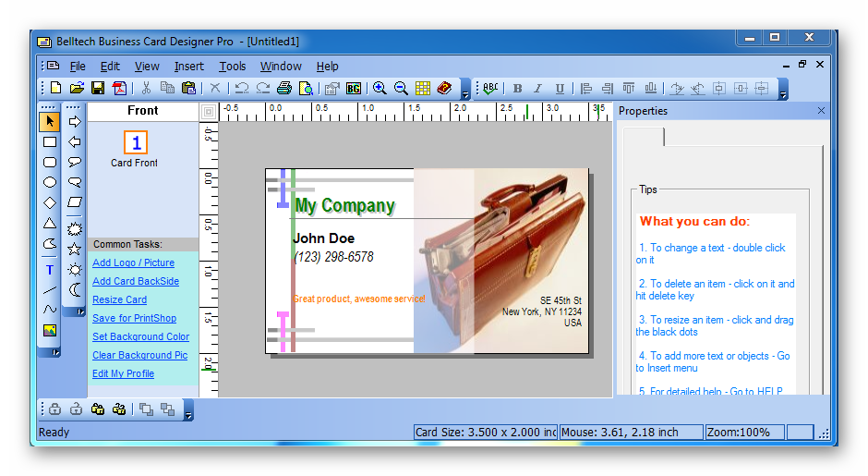The image size is (868, 476).
Task: Open the View menu
Action: 147,67
